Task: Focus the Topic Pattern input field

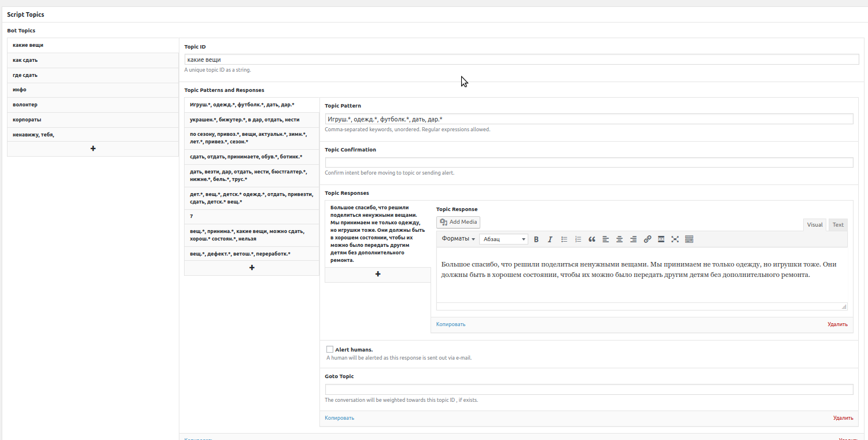Action: (589, 119)
